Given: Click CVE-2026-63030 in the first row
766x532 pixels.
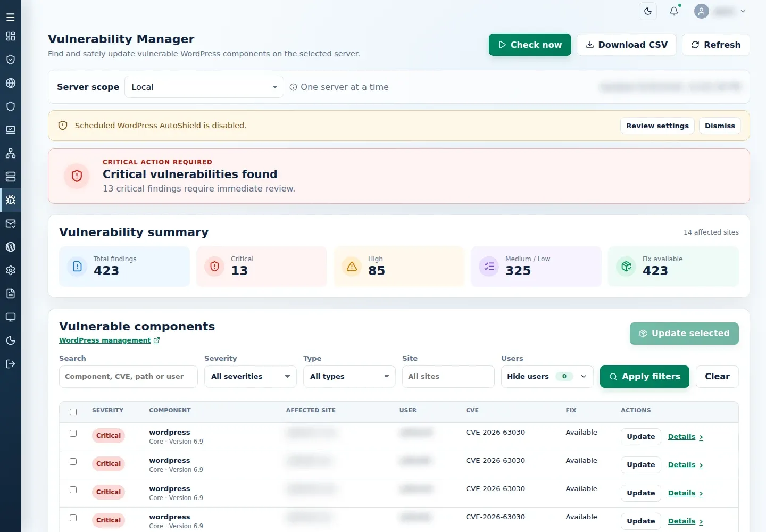Looking at the screenshot, I should tap(495, 432).
